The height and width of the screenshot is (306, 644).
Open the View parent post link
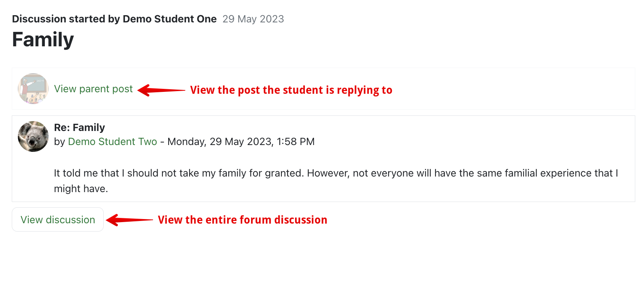(x=93, y=89)
